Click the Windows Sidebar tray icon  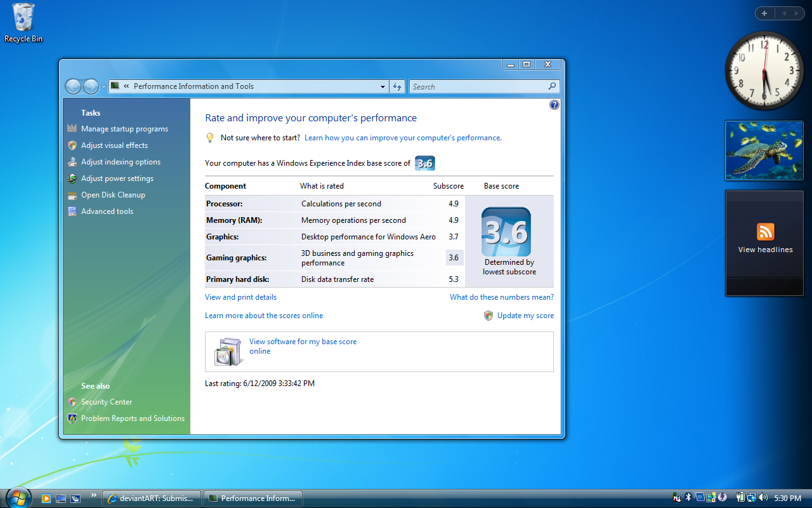[x=711, y=497]
